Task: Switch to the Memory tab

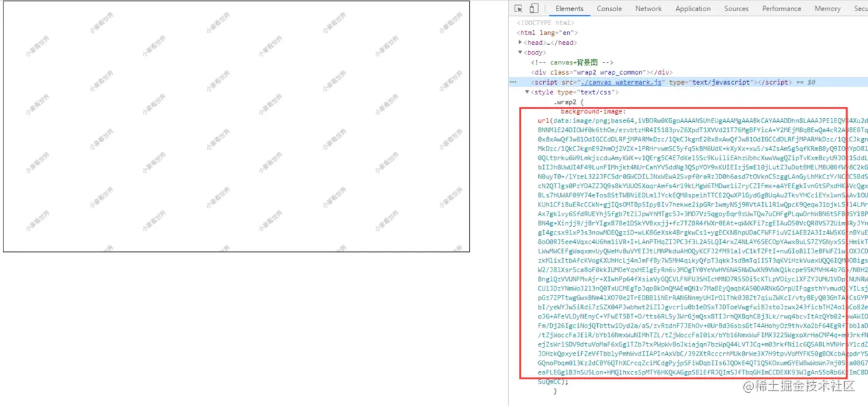Action: click(827, 8)
